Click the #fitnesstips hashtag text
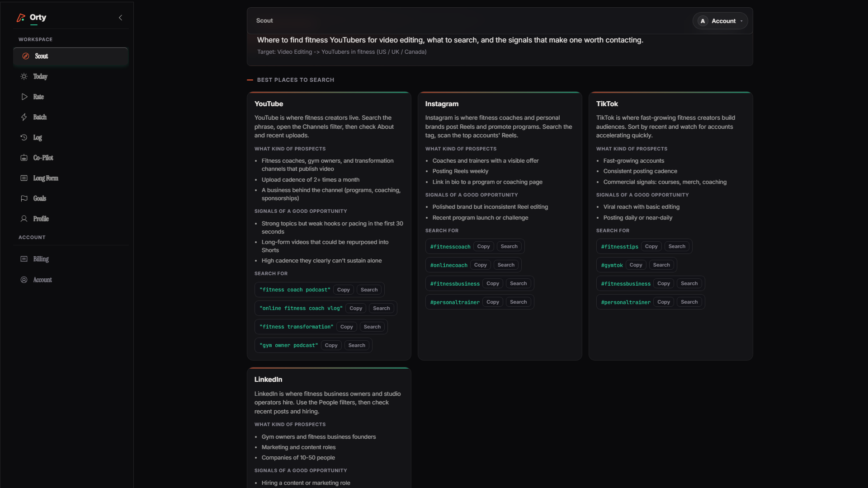Screen dimensions: 868x488 pyautogui.click(x=619, y=247)
